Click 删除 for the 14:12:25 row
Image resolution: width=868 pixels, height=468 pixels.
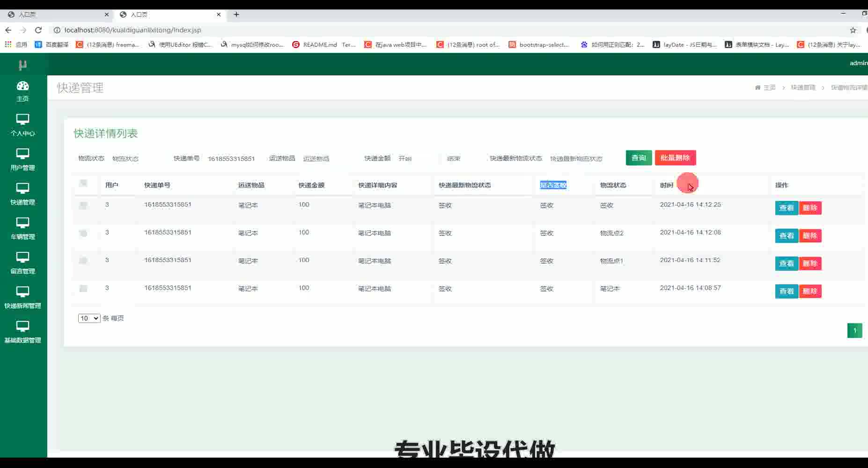[x=810, y=208]
